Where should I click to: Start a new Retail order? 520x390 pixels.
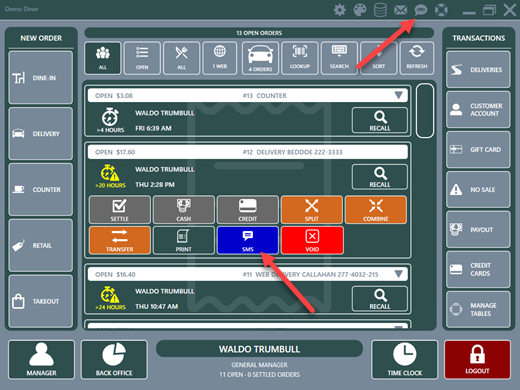point(41,245)
